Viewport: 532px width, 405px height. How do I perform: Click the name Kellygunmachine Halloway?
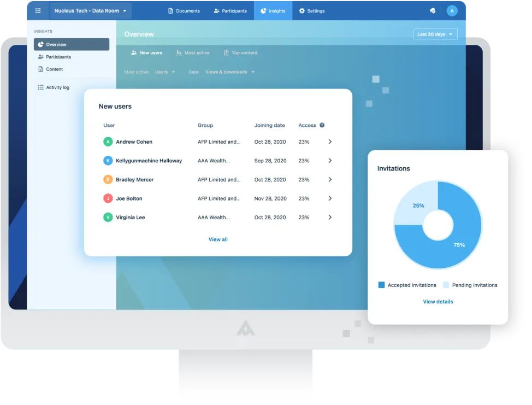tap(149, 161)
